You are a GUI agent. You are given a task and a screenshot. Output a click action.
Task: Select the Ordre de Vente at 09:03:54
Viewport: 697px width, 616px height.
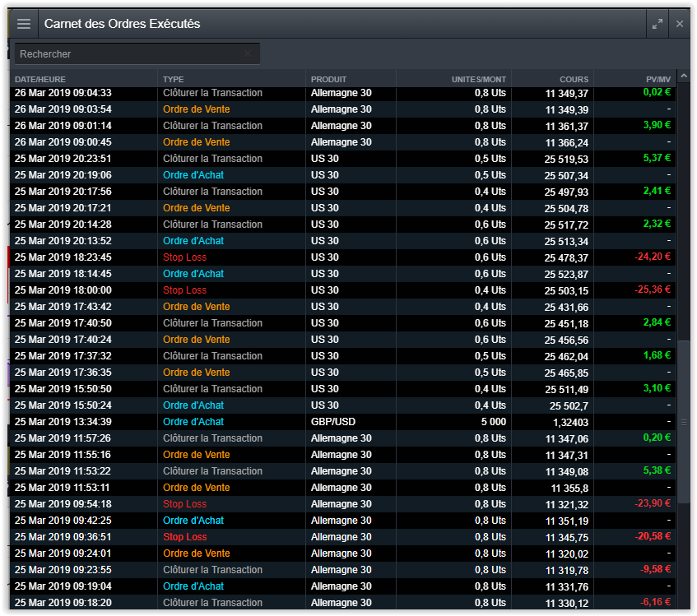click(x=196, y=109)
